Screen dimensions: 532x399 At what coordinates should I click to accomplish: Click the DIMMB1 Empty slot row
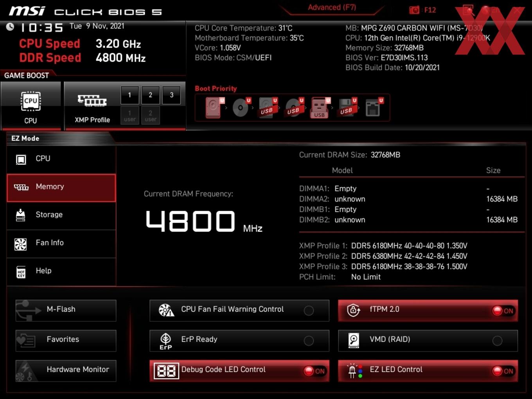click(x=408, y=209)
